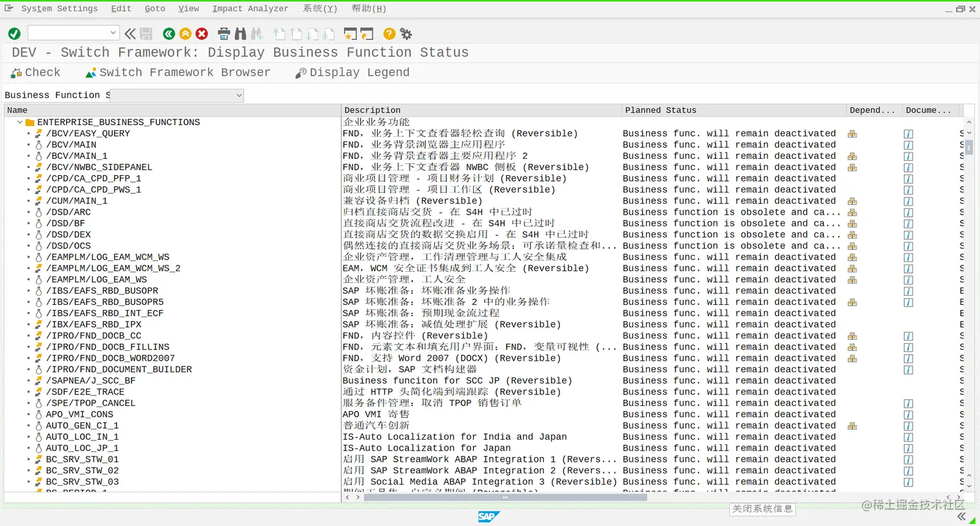Click the Planned Status column header
Viewport: 980px width, 526px height.
(734, 110)
